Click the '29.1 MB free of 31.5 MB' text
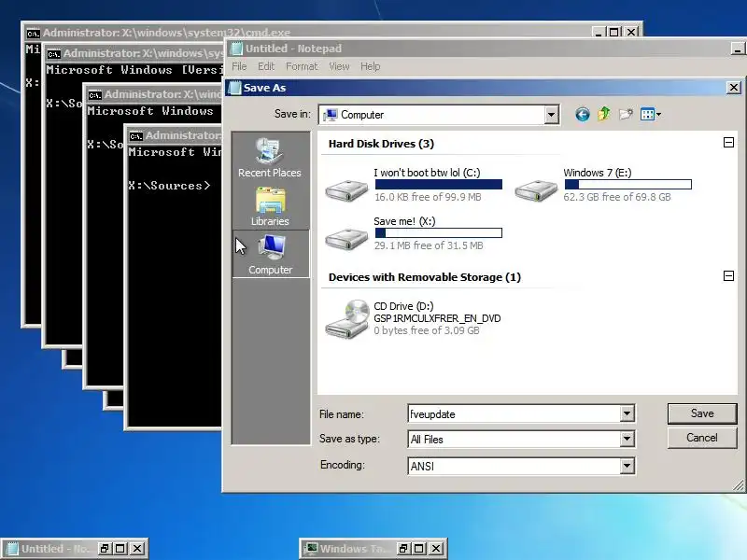Screen dimensions: 747x560 (429, 245)
